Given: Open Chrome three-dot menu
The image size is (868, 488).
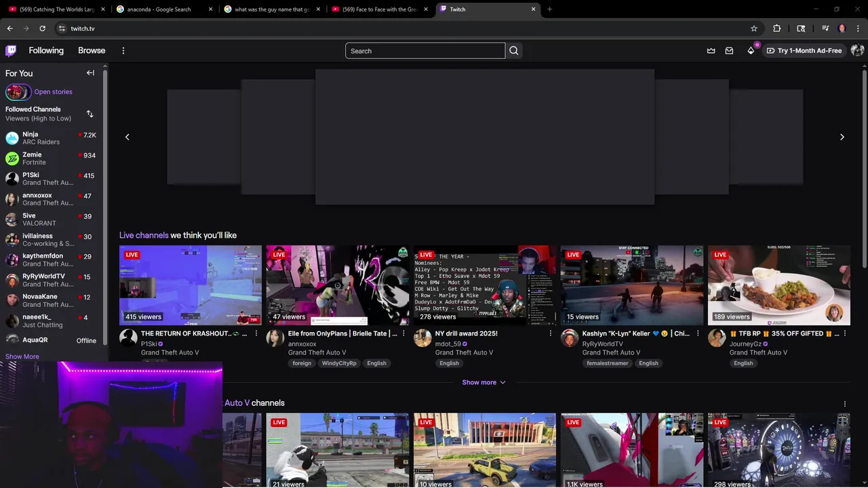Looking at the screenshot, I should click(858, 28).
